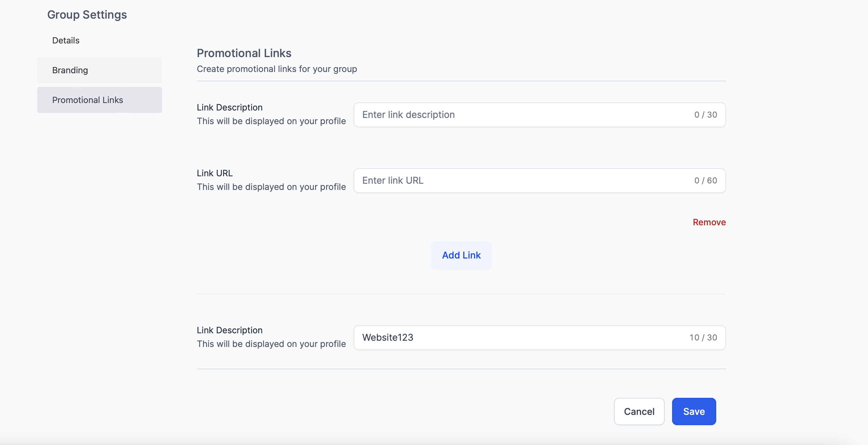Click the 0 / 30 character counter
868x445 pixels.
706,115
